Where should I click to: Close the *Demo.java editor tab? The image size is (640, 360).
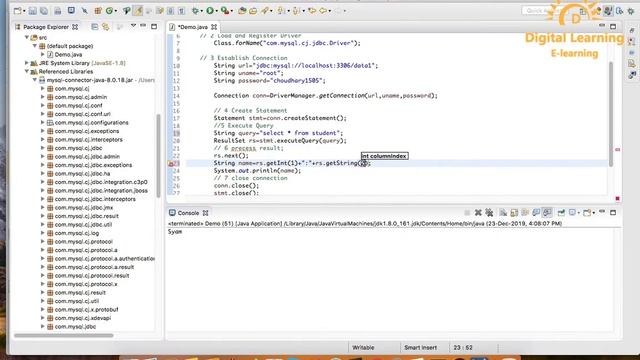point(214,27)
